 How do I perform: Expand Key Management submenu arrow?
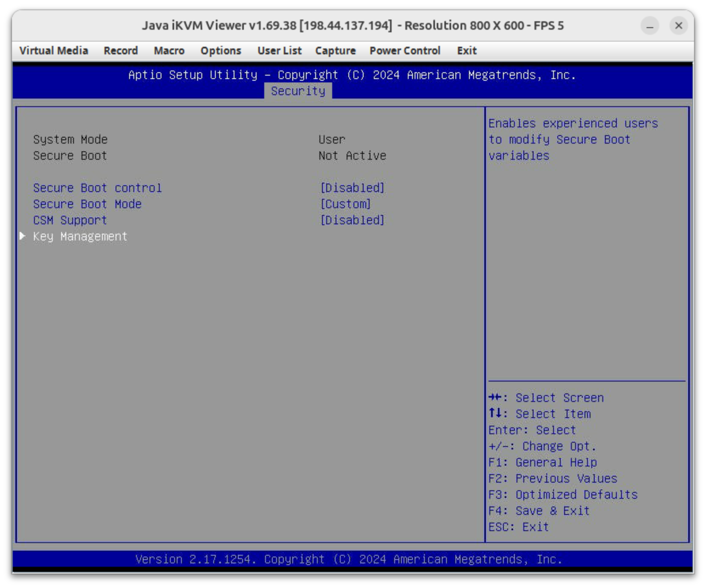pyautogui.click(x=23, y=236)
